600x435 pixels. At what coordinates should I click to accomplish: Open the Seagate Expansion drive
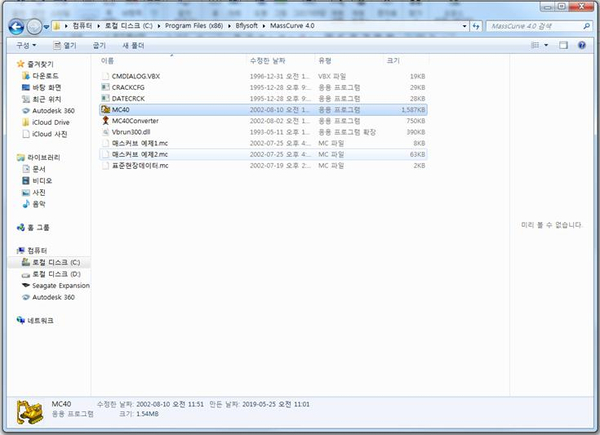pyautogui.click(x=61, y=285)
